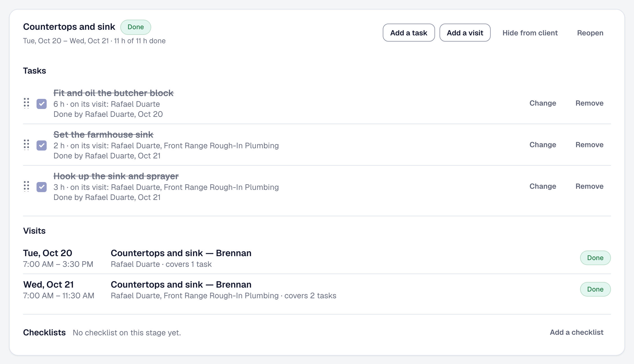Viewport: 634px width, 364px height.
Task: Click the Done badge beside the stage title
Action: 136,27
